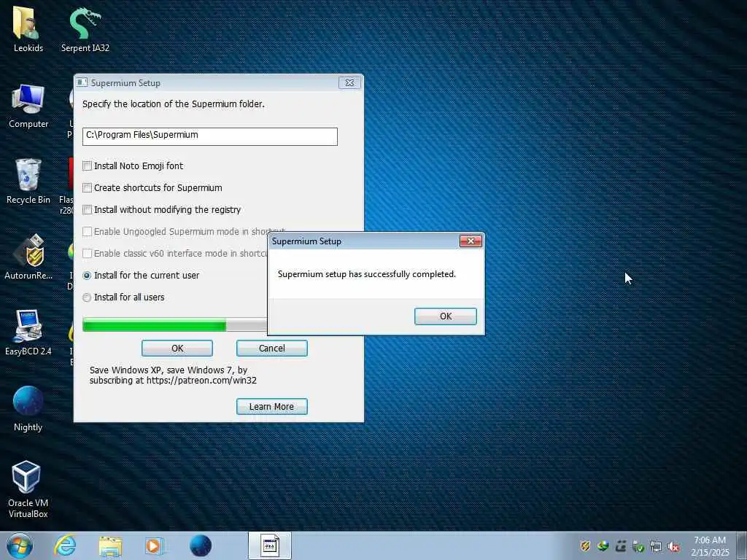Image resolution: width=747 pixels, height=560 pixels.
Task: Select the EasyBCD 2.4 desktop icon
Action: click(x=28, y=333)
